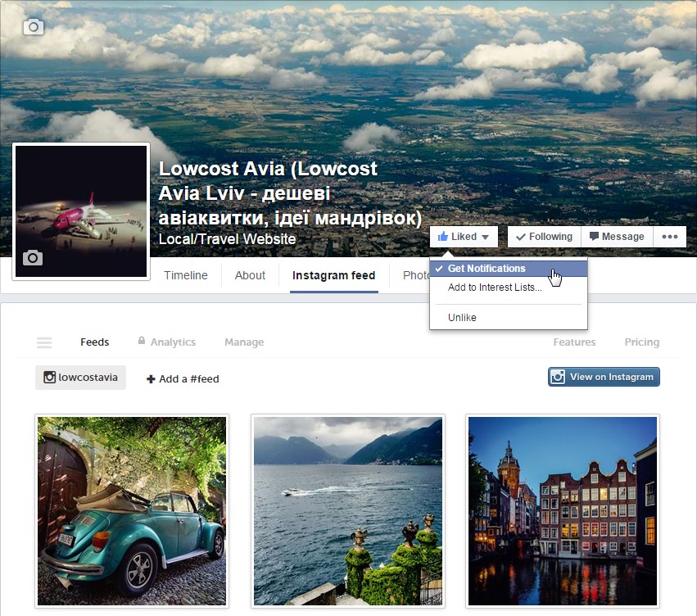Click the airplane profile picture
This screenshot has height=616, width=697.
[x=81, y=211]
